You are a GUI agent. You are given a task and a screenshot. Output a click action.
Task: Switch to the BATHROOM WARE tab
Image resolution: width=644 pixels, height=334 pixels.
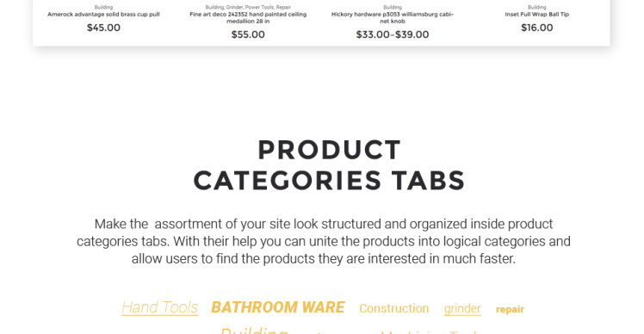point(278,307)
